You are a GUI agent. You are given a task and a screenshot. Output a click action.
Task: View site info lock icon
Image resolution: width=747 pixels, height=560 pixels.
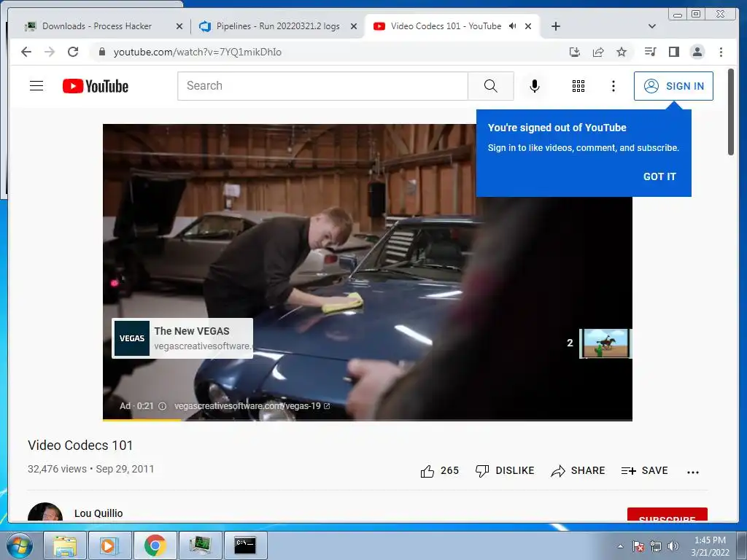pos(101,52)
